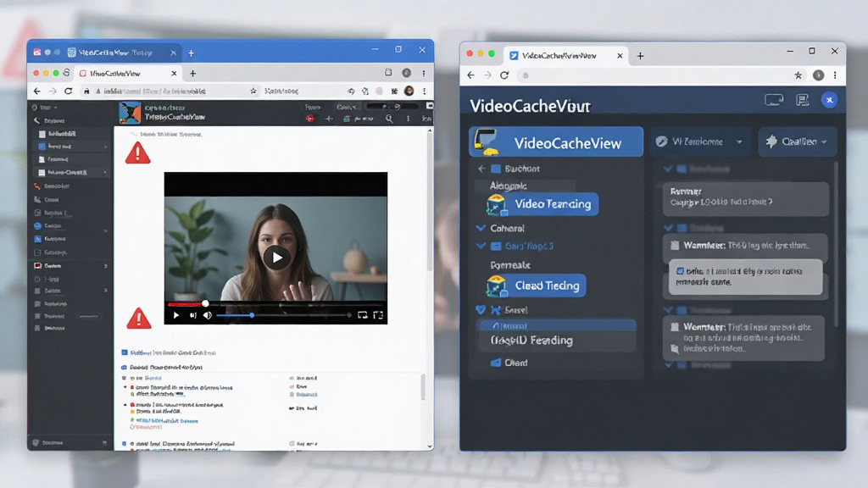
Task: Click the blue Clead Tiedng button
Action: pyautogui.click(x=536, y=286)
